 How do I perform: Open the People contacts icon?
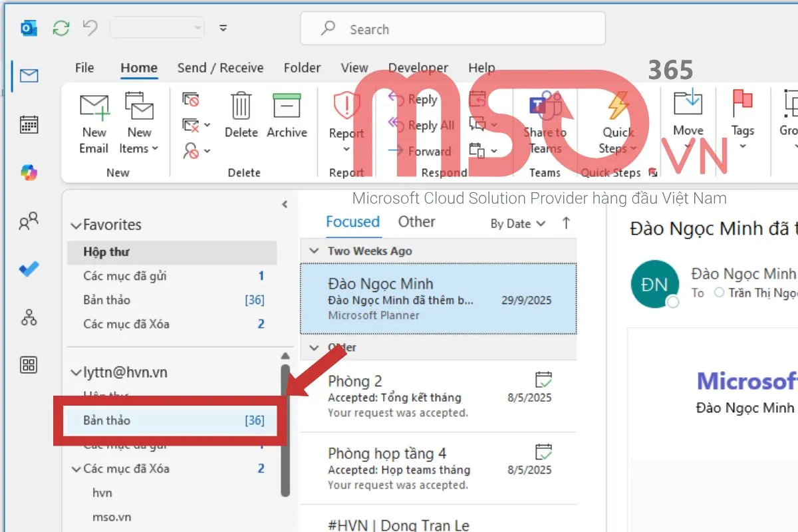click(29, 221)
